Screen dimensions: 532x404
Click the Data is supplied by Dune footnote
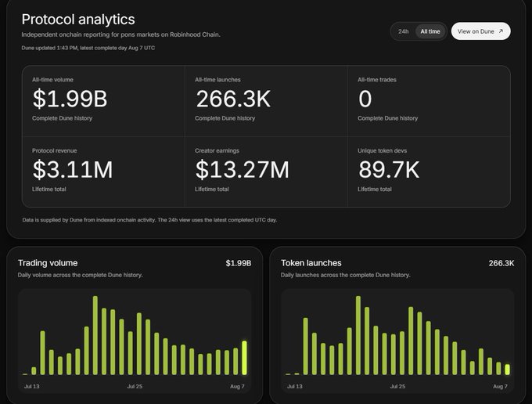click(x=149, y=220)
